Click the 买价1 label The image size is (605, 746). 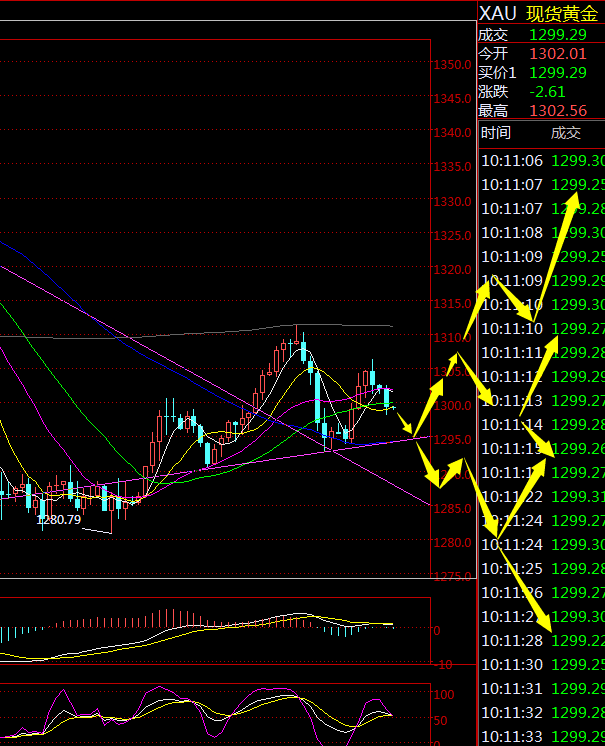point(498,73)
